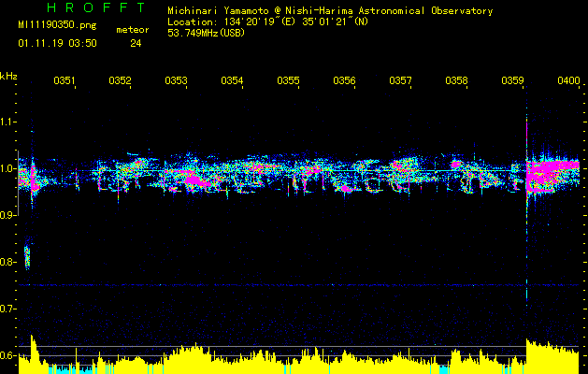Click the 1.1 frequency axis label

click(7, 122)
